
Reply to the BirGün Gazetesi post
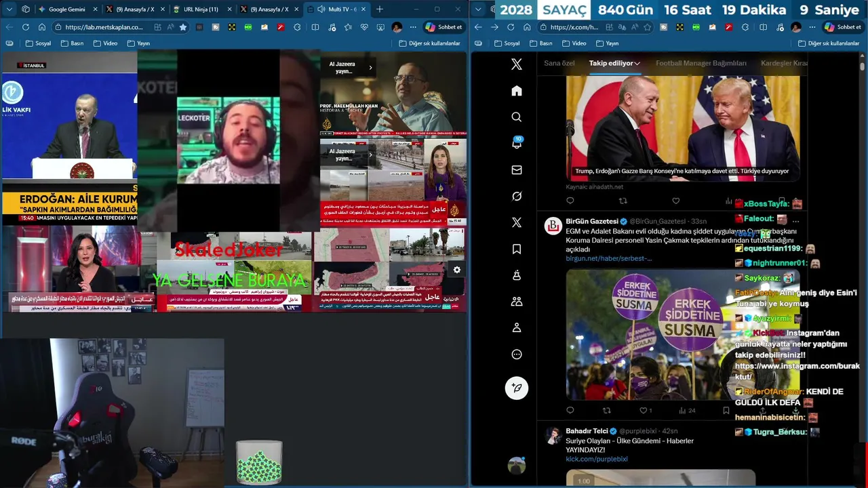[570, 410]
